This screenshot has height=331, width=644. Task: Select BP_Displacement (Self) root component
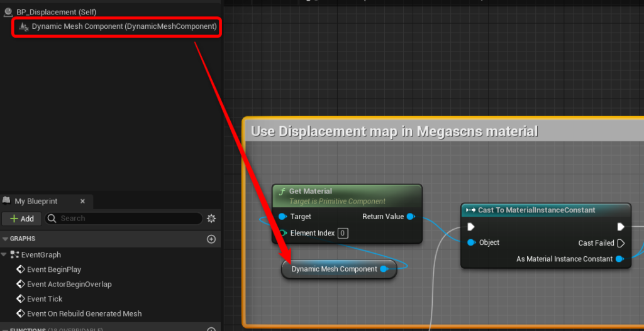(50, 13)
